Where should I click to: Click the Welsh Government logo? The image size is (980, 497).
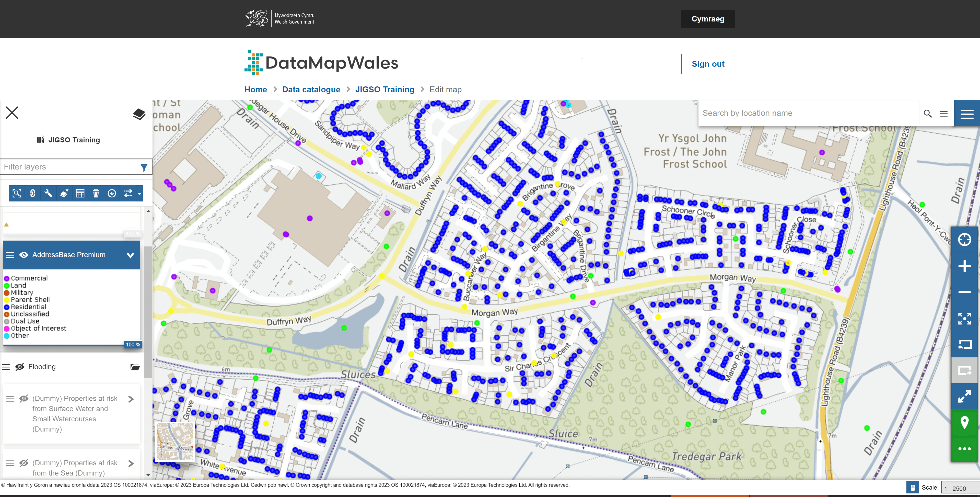click(x=280, y=19)
